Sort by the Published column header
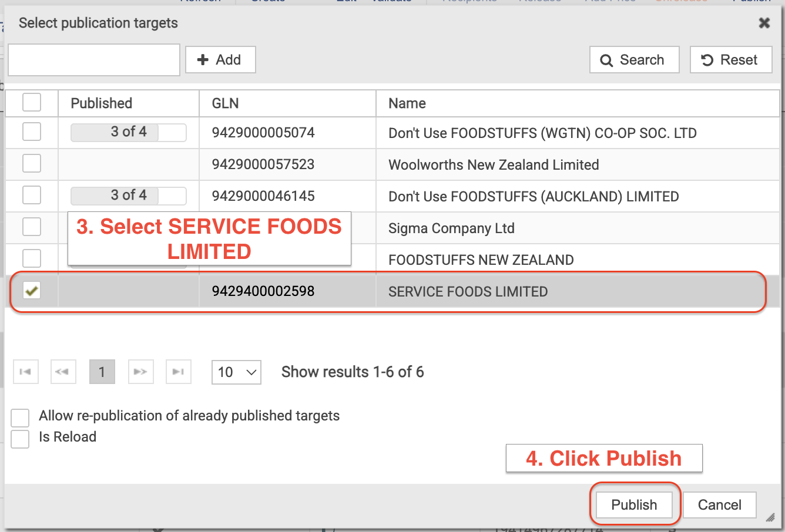785x532 pixels. tap(129, 103)
